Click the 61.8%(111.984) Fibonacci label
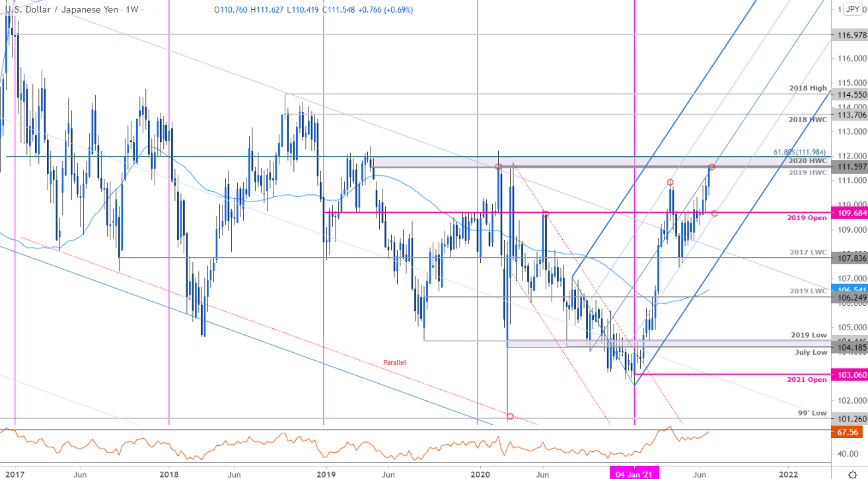The width and height of the screenshot is (868, 479). click(x=801, y=153)
